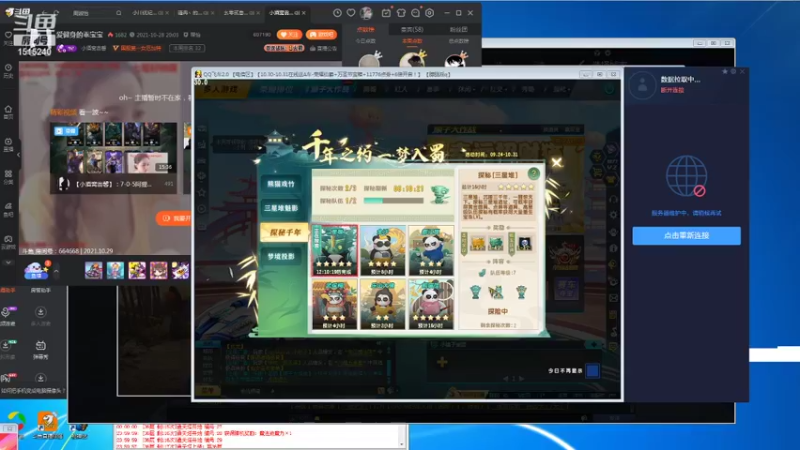Click the 点击重新连接 reconnect button

(686, 236)
